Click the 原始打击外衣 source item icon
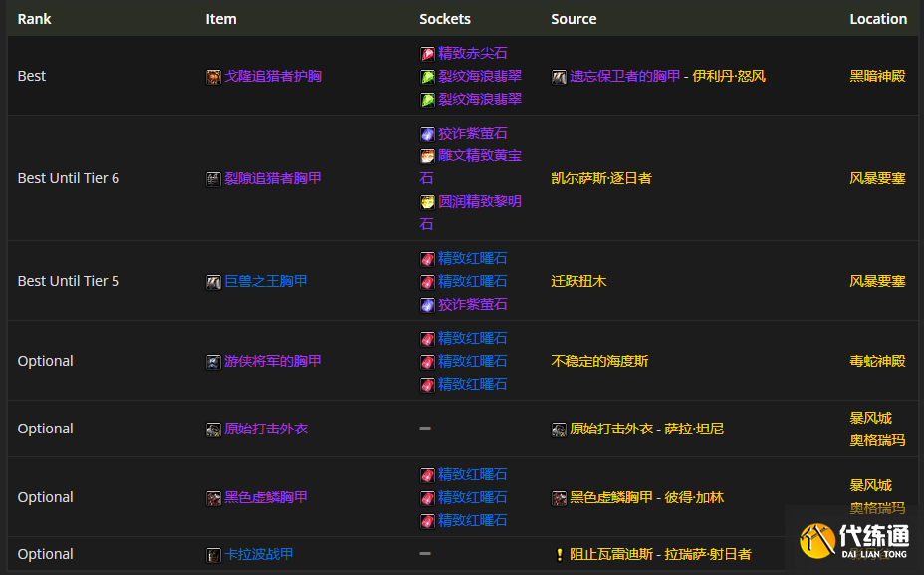 pyautogui.click(x=560, y=429)
